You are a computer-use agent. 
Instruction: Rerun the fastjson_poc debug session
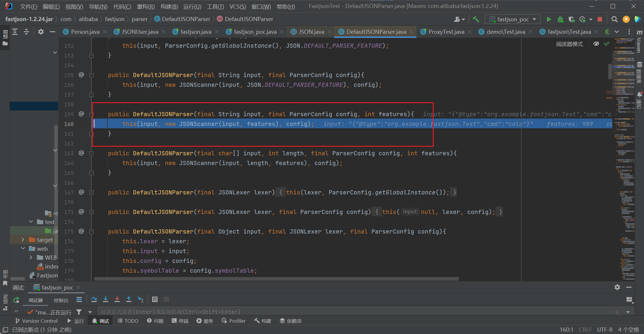pyautogui.click(x=16, y=300)
